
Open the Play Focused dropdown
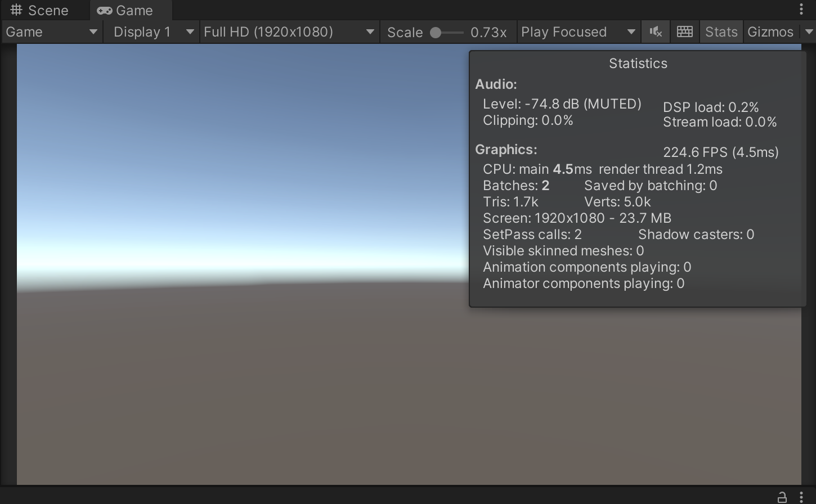click(578, 32)
